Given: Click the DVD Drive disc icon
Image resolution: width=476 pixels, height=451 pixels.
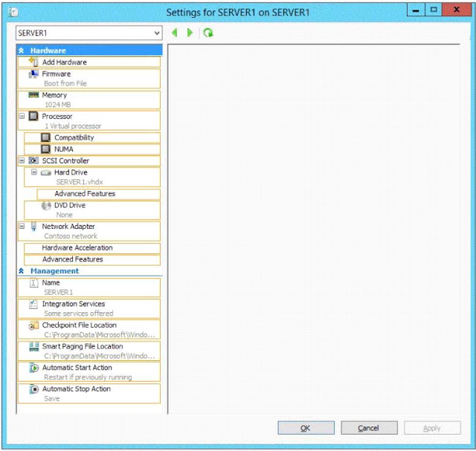Looking at the screenshot, I should tap(46, 206).
